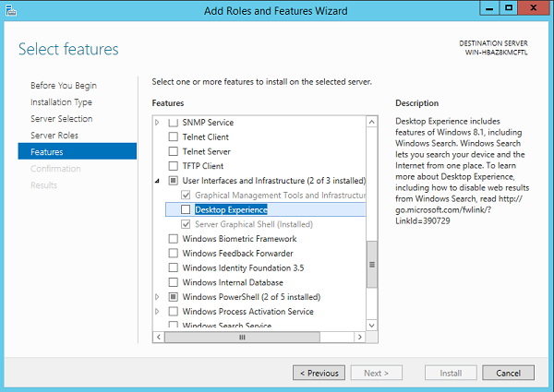Image resolution: width=554 pixels, height=392 pixels.
Task: Tick the Windows Biometric Framework checkbox
Action: [x=174, y=239]
